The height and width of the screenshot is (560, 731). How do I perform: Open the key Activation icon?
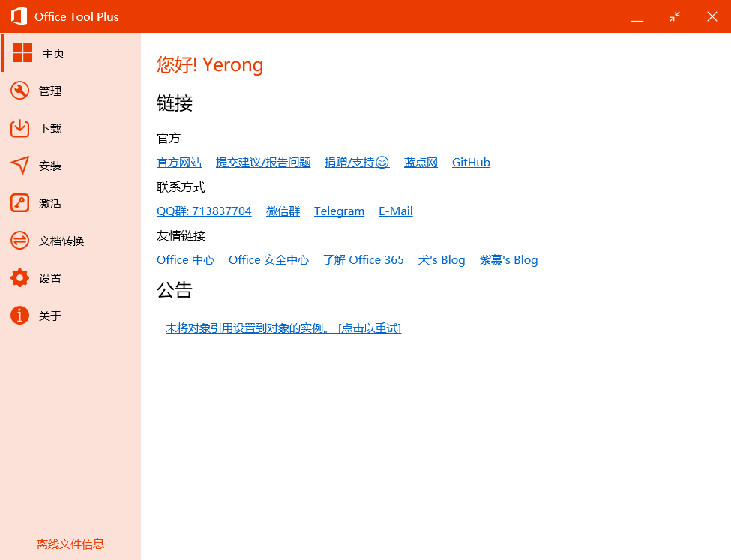(x=19, y=203)
